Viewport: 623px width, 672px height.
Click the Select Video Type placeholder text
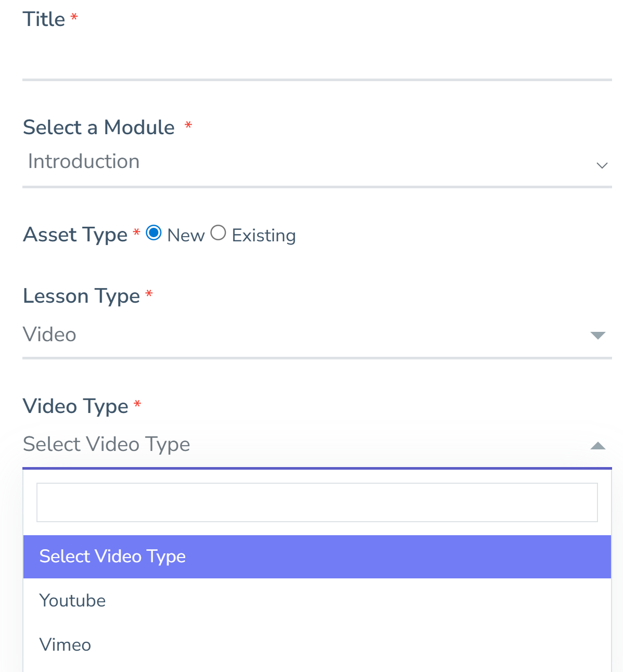[x=106, y=445]
